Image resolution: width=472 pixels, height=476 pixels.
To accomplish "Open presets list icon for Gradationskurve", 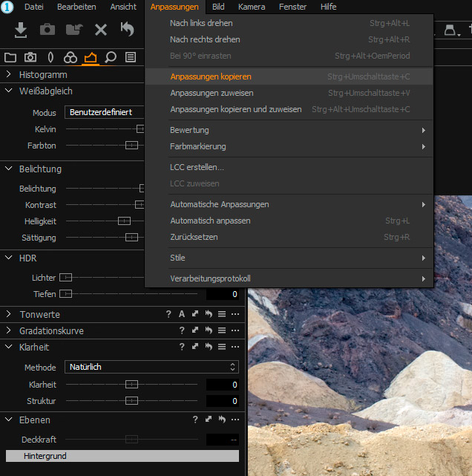I will pyautogui.click(x=222, y=330).
